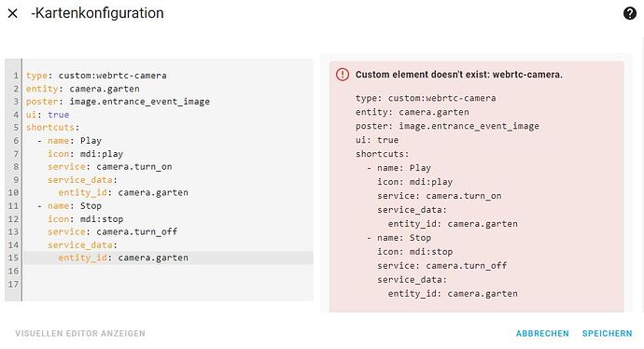Image resolution: width=644 pixels, height=349 pixels.
Task: Click editor line 1 type custom:webrtc-camera
Action: 96,76
